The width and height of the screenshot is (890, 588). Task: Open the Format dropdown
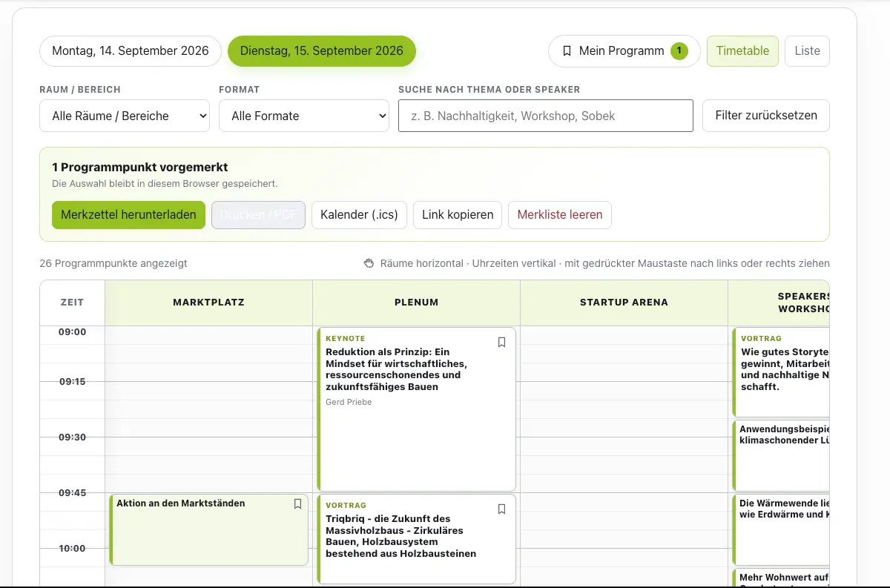coord(304,116)
